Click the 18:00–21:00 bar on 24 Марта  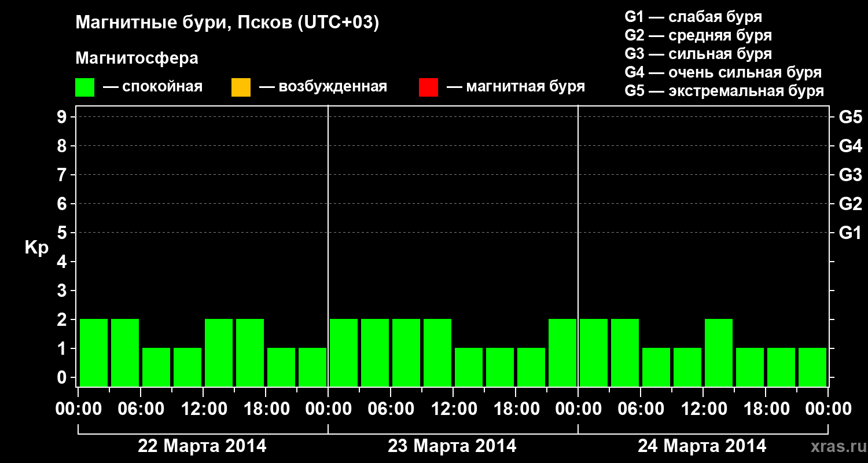[x=781, y=367]
